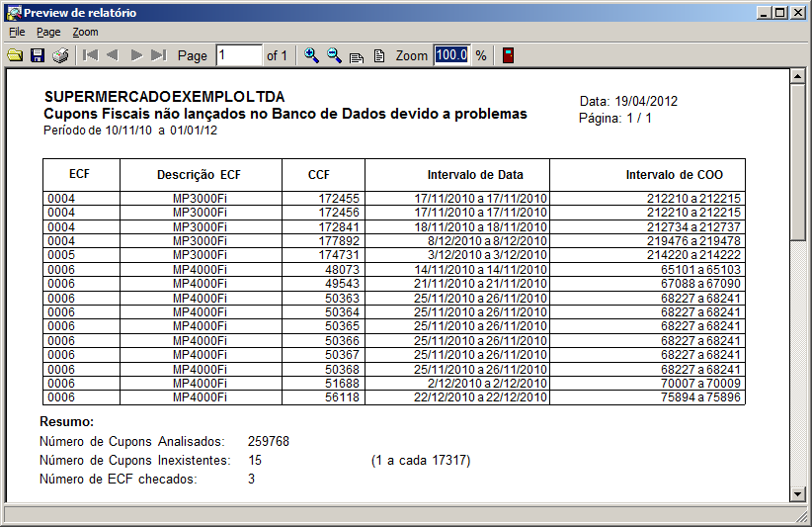Click the open file folder icon
The height and width of the screenshot is (527, 812).
click(15, 55)
